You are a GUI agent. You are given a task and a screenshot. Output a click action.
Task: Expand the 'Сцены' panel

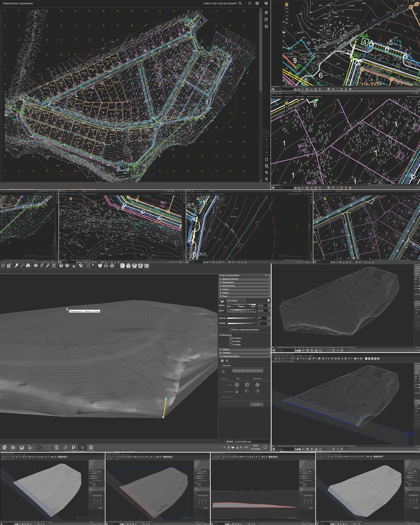click(x=245, y=349)
